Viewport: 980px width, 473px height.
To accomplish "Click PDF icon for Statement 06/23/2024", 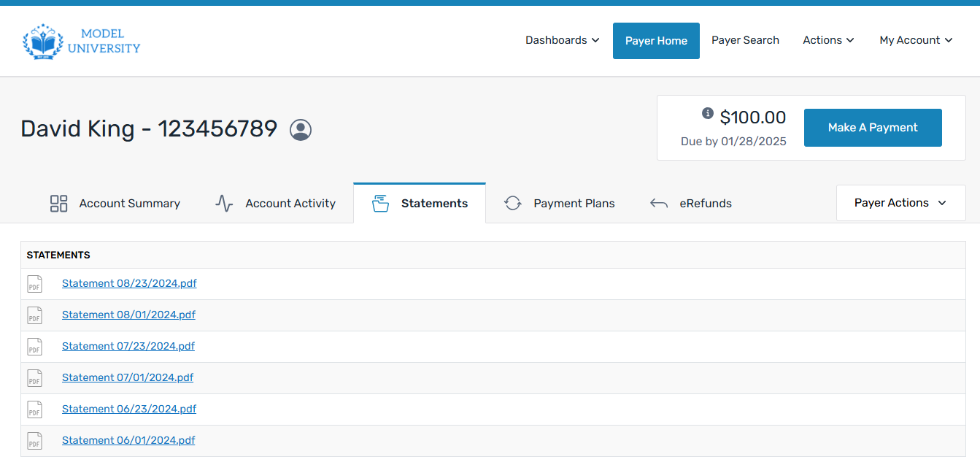I will (34, 409).
